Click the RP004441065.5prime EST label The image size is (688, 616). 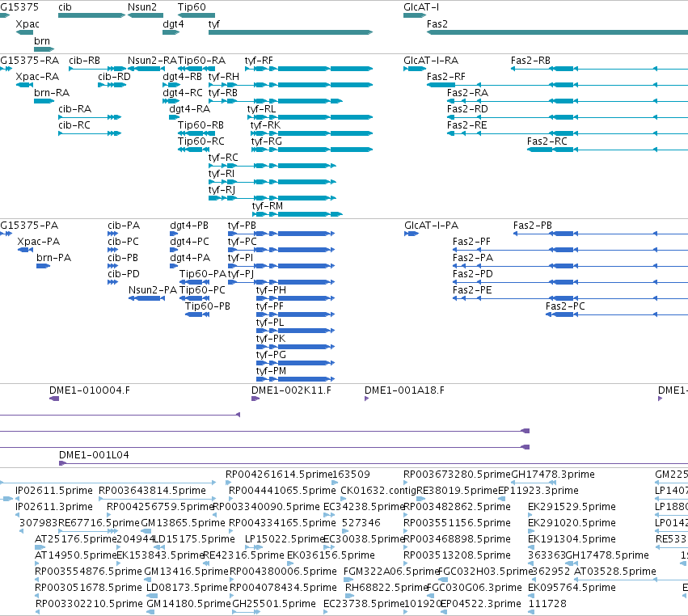283,491
